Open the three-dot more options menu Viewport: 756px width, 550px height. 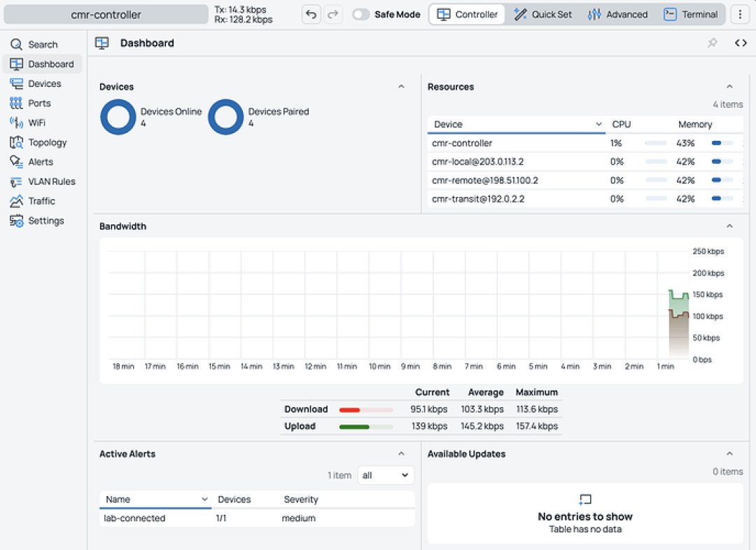[740, 15]
